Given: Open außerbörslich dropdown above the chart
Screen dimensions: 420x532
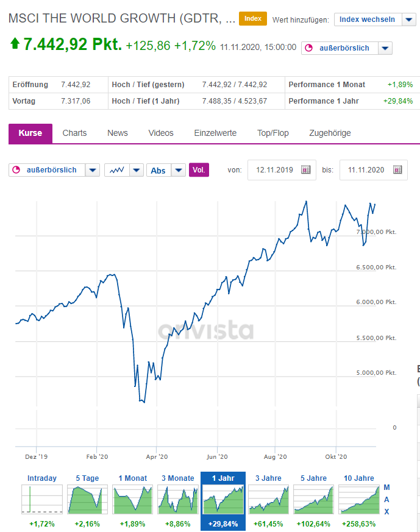Looking at the screenshot, I should click(93, 170).
